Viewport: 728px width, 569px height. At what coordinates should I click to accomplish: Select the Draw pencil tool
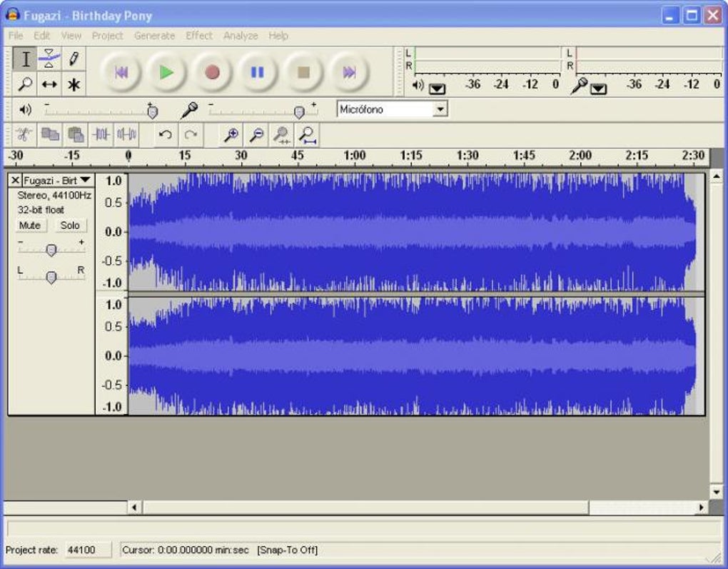73,59
